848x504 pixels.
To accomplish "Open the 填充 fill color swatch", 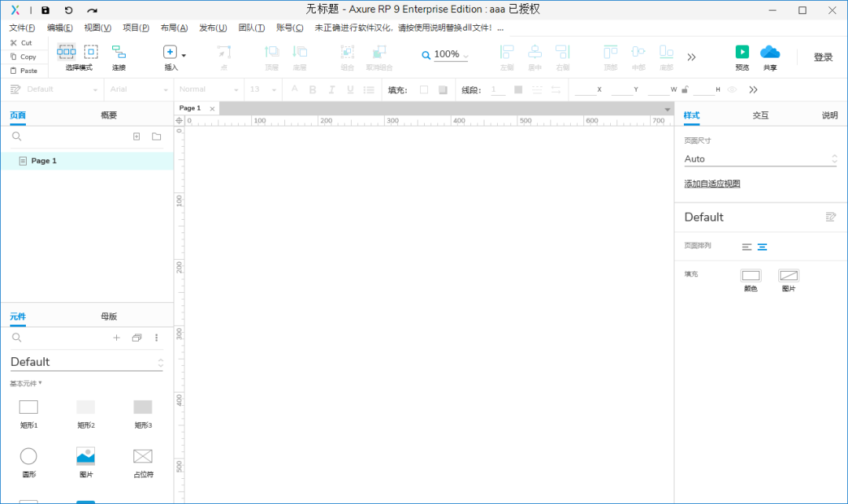I will (x=424, y=89).
